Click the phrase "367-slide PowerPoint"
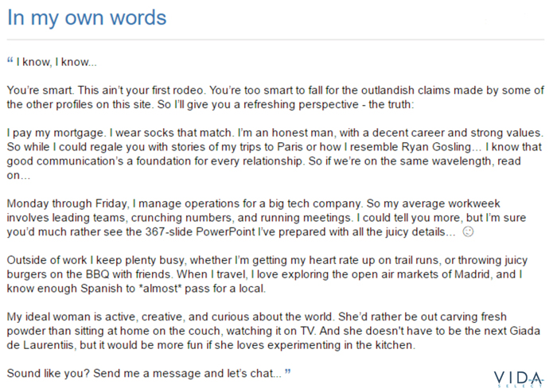Viewport: 557px width, 392px height. tap(200, 232)
